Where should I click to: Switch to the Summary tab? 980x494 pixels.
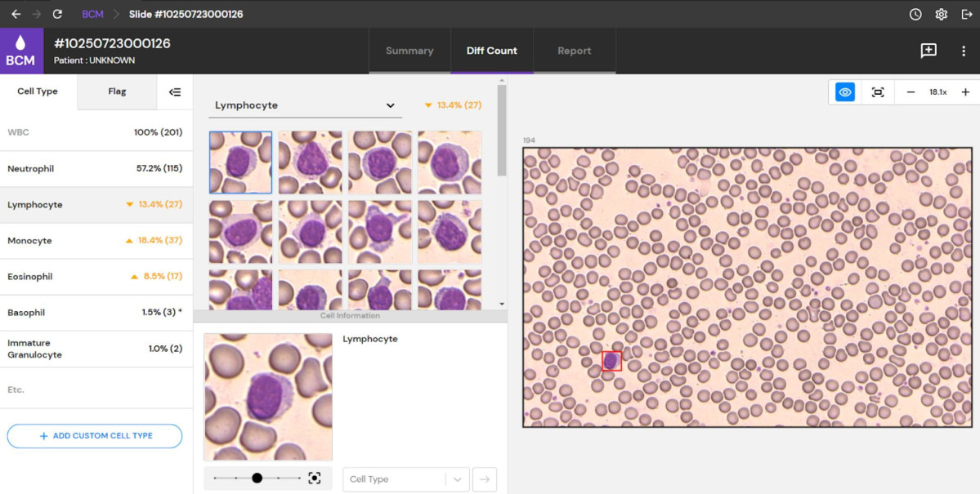click(409, 51)
